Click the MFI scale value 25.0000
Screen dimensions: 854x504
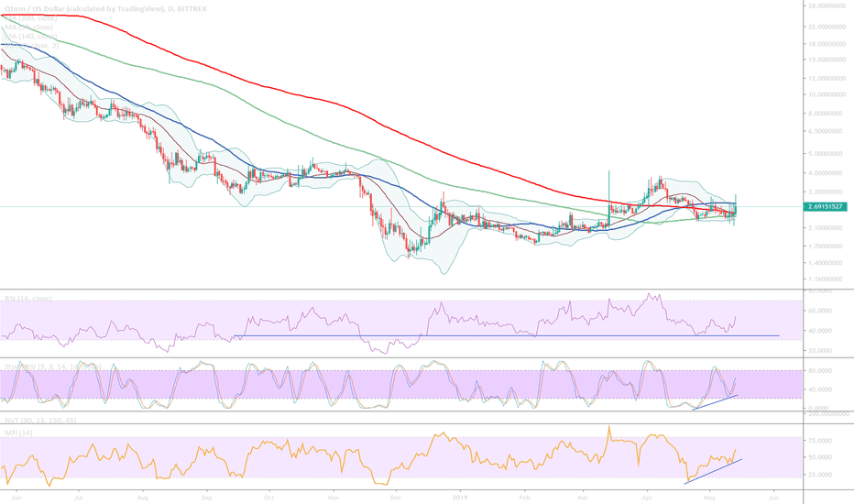point(820,475)
